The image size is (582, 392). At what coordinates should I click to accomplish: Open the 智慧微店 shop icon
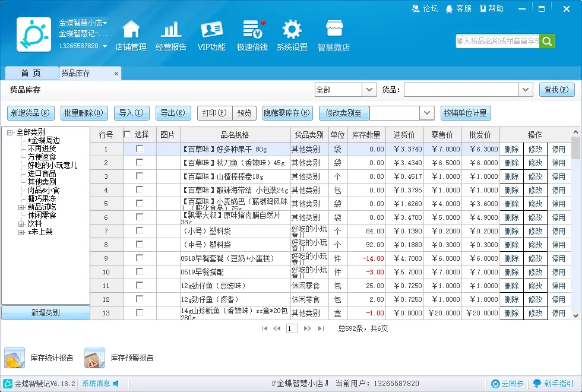pos(334,29)
